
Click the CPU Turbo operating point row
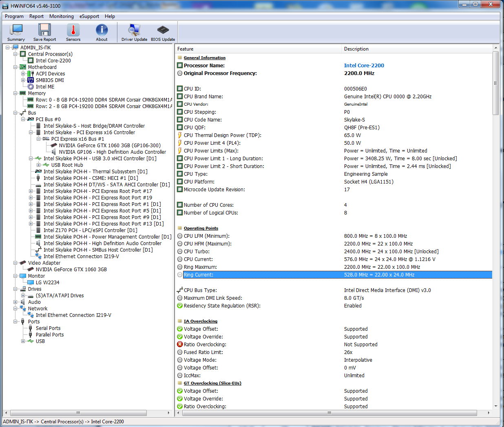334,252
